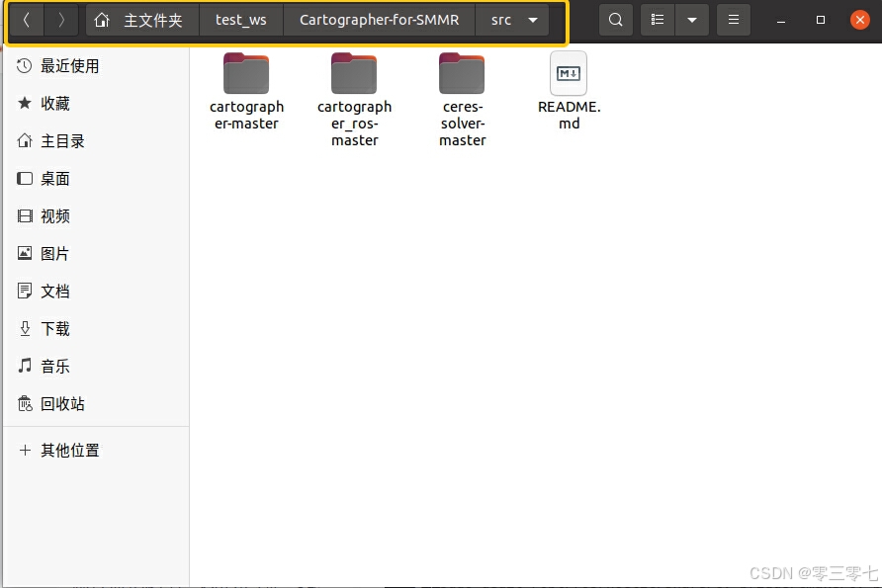Toggle the list view icon
Viewport: 882px width, 588px height.
(x=658, y=20)
